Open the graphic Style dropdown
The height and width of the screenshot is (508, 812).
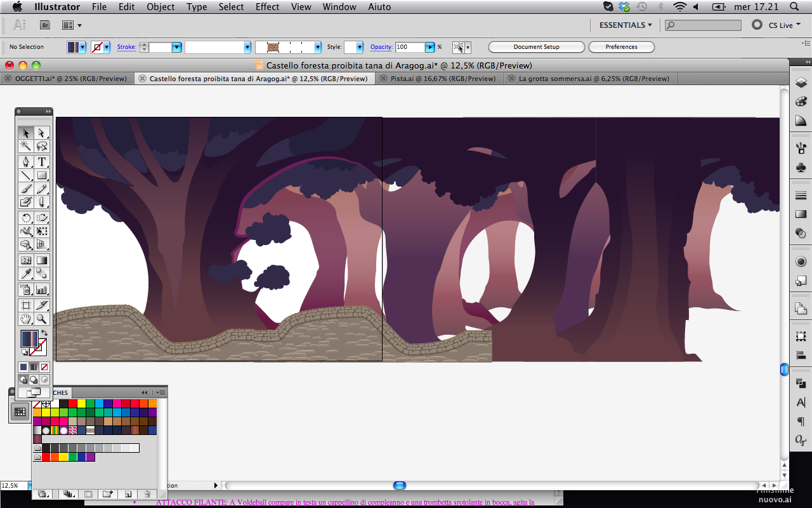(360, 47)
